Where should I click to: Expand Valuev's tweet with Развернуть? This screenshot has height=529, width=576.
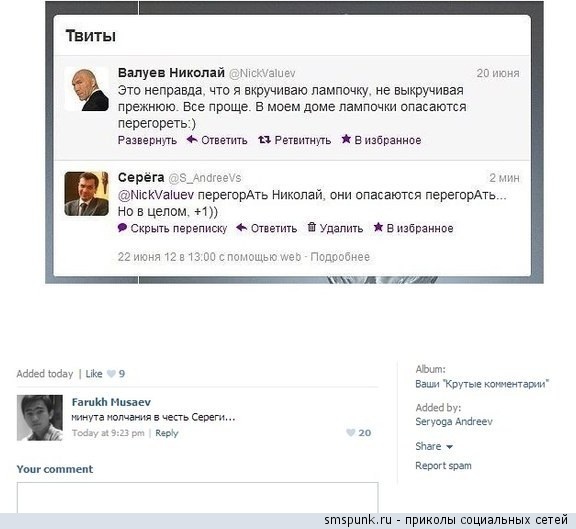[x=147, y=140]
